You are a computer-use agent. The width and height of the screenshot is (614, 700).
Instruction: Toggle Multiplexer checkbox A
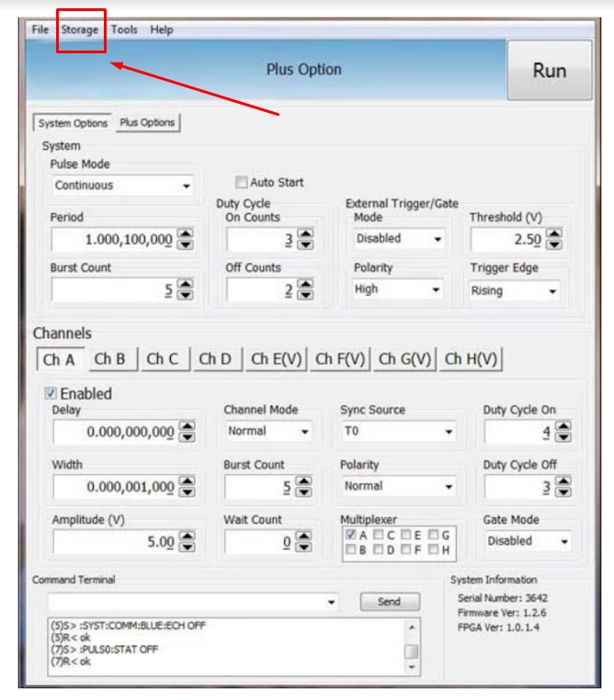pos(351,535)
